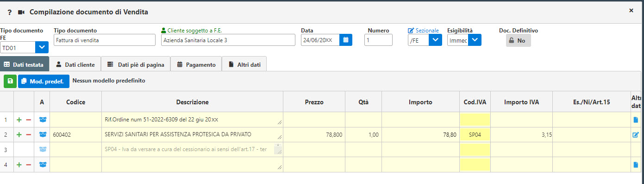The height and width of the screenshot is (184, 644).
Task: Add a row with row 1 plus icon
Action: [19, 120]
